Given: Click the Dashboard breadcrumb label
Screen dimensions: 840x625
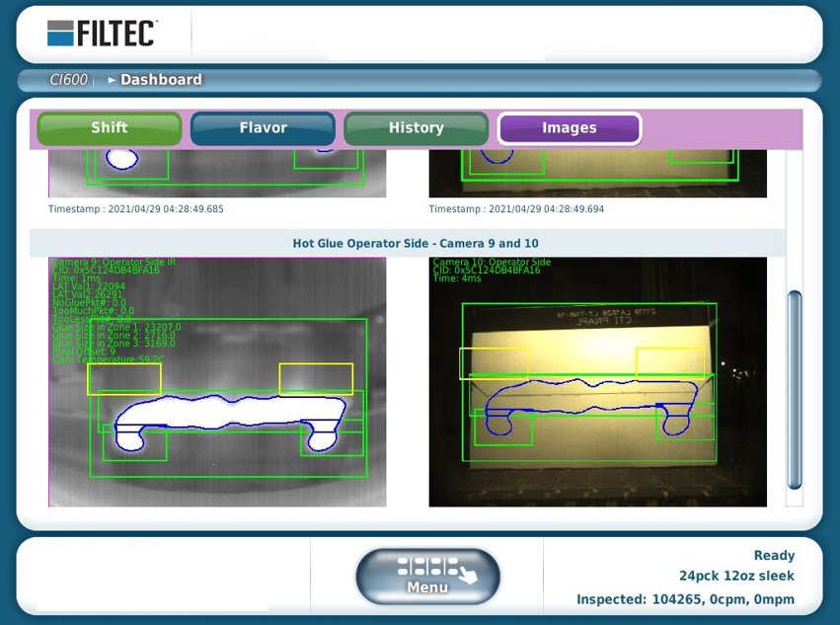Looking at the screenshot, I should coord(161,80).
